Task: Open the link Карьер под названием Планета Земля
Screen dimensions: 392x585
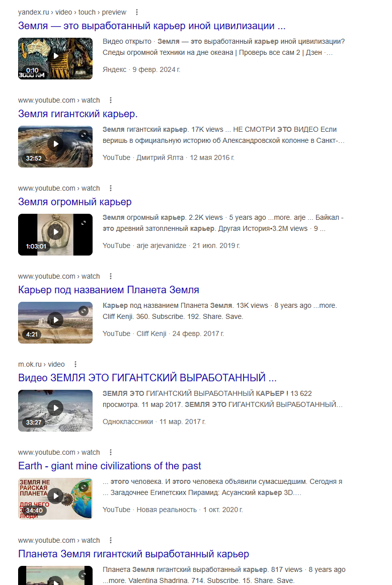Action: pos(109,290)
